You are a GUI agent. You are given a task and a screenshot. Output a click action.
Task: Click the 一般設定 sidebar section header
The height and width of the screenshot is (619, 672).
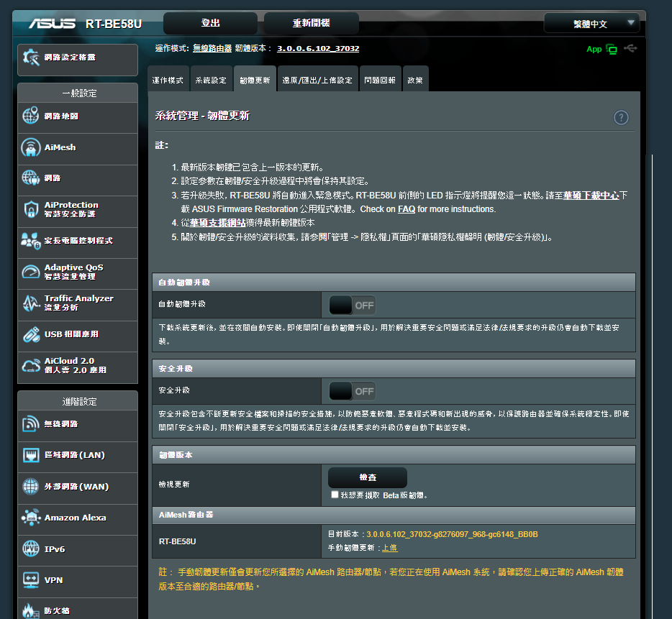[x=78, y=93]
